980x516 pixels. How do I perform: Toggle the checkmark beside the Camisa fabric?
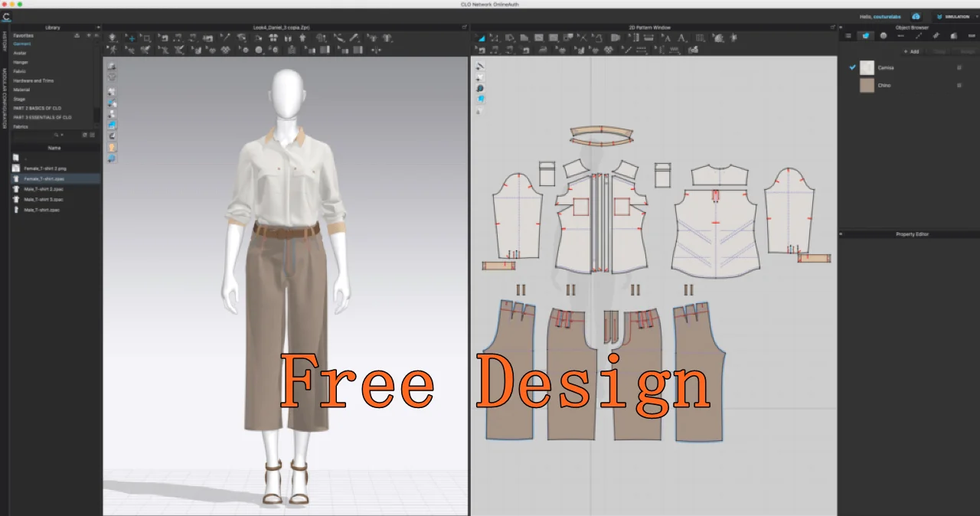(852, 67)
